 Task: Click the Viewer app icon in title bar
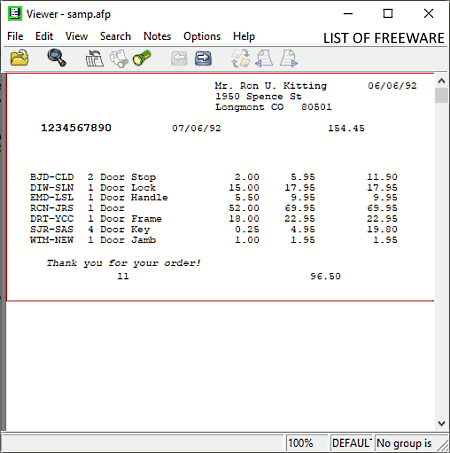click(x=15, y=14)
